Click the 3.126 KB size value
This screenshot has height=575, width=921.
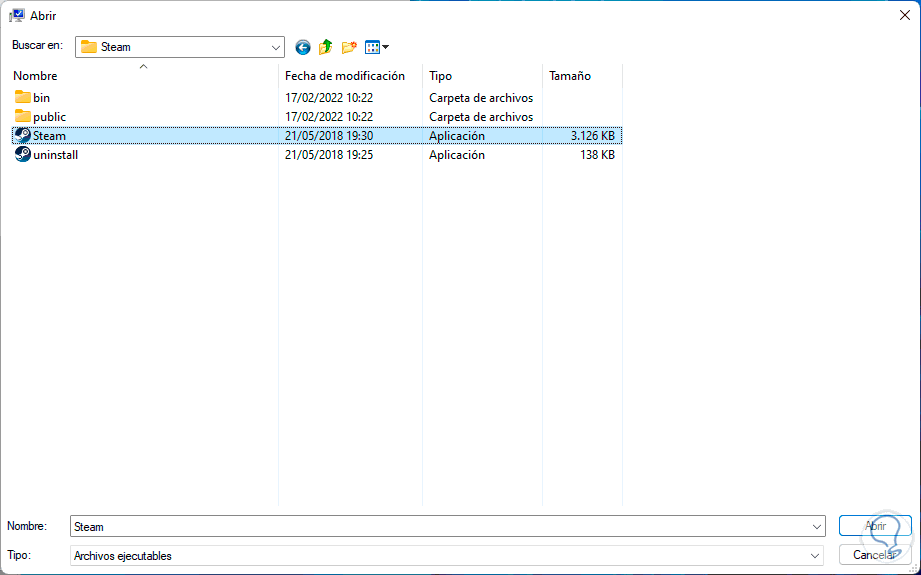(593, 136)
